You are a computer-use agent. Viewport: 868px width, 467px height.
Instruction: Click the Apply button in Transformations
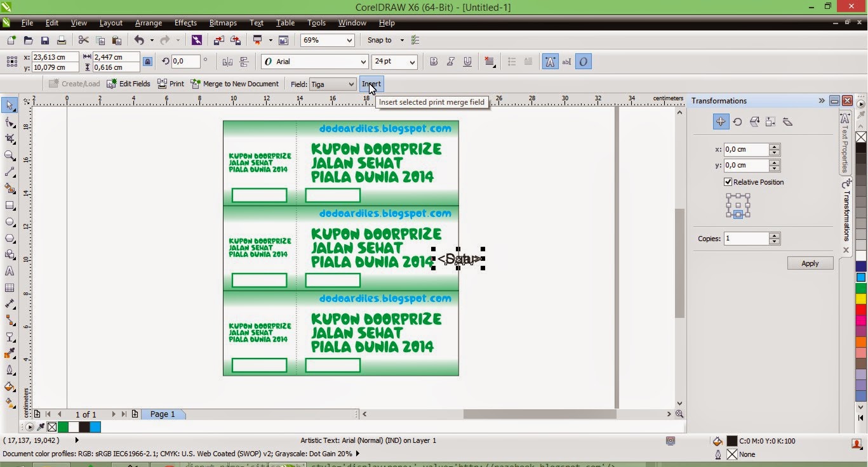810,263
